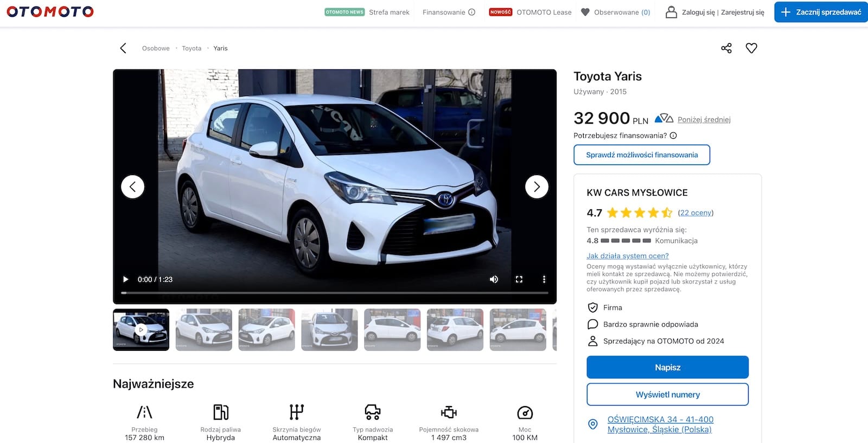Open Osobowe breadcrumb
The width and height of the screenshot is (868, 443).
(156, 48)
